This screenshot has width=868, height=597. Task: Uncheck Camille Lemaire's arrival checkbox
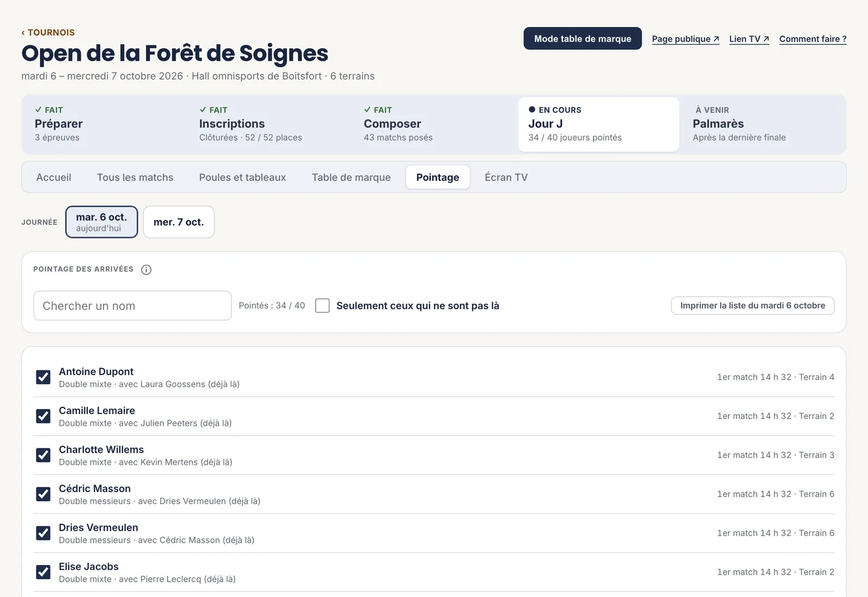[43, 416]
